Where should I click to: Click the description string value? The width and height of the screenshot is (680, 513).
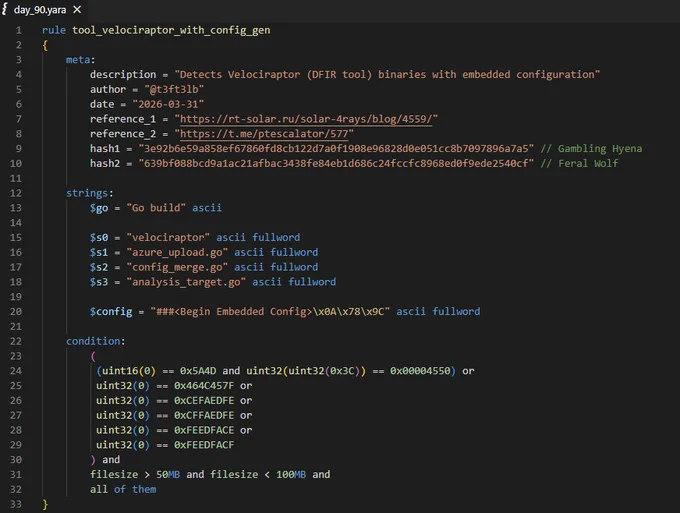(387, 75)
